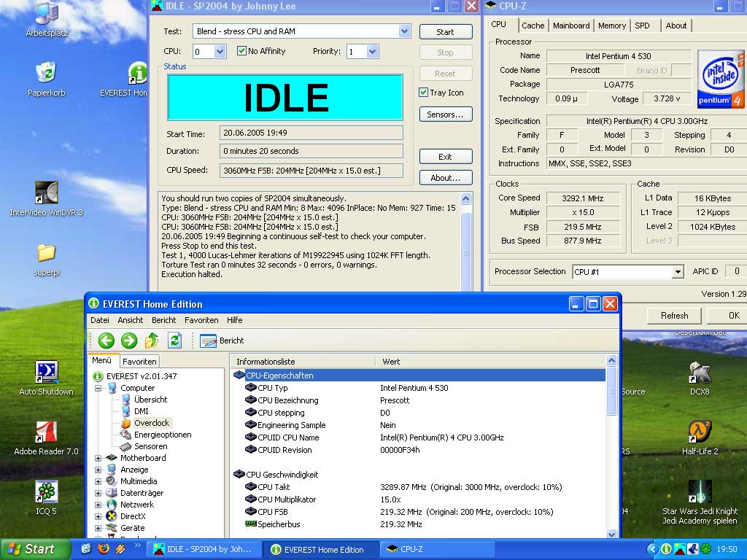This screenshot has width=747, height=560.
Task: Open the Hilfe menu in EVEREST
Action: [x=235, y=320]
